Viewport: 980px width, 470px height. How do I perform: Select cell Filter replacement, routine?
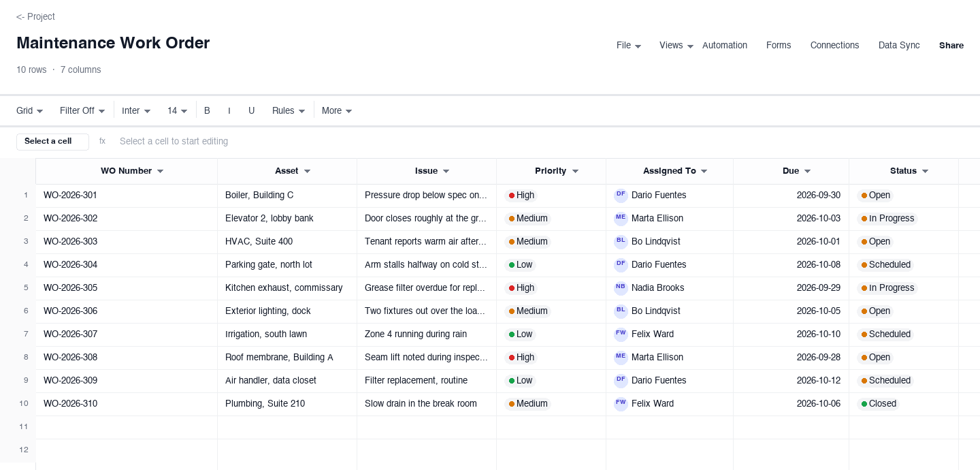pos(427,381)
